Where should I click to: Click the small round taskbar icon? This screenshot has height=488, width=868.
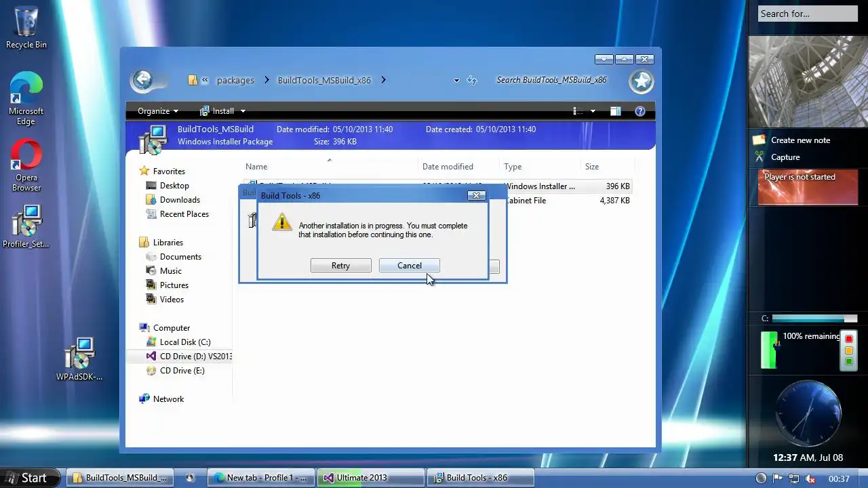click(190, 478)
